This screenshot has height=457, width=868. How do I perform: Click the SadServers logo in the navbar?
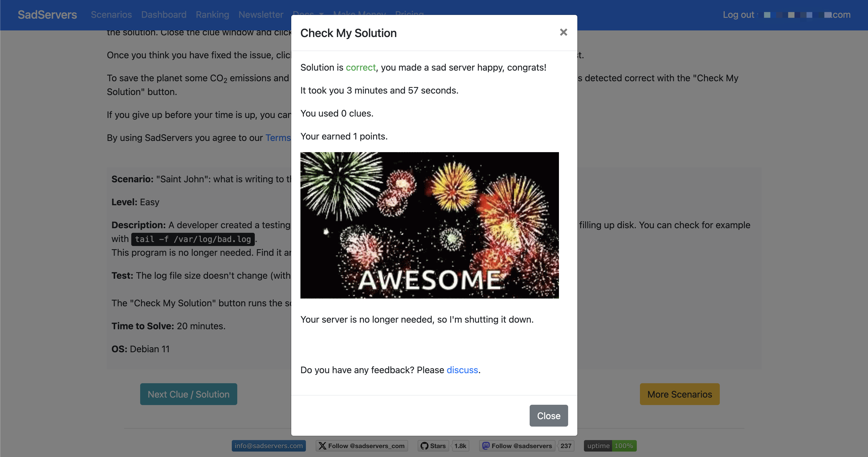(x=47, y=14)
